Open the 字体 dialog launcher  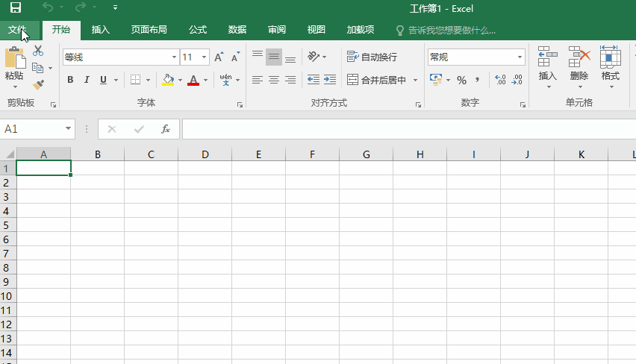(240, 105)
